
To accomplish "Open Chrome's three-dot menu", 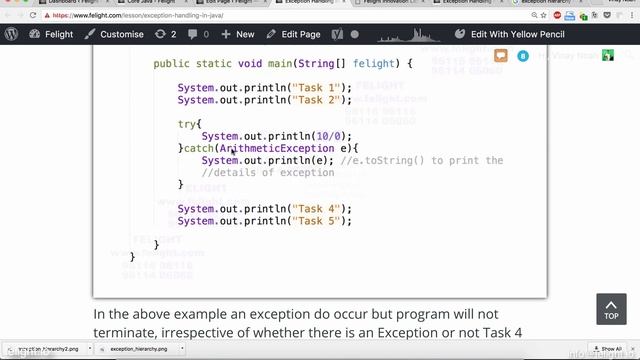I will pos(632,16).
